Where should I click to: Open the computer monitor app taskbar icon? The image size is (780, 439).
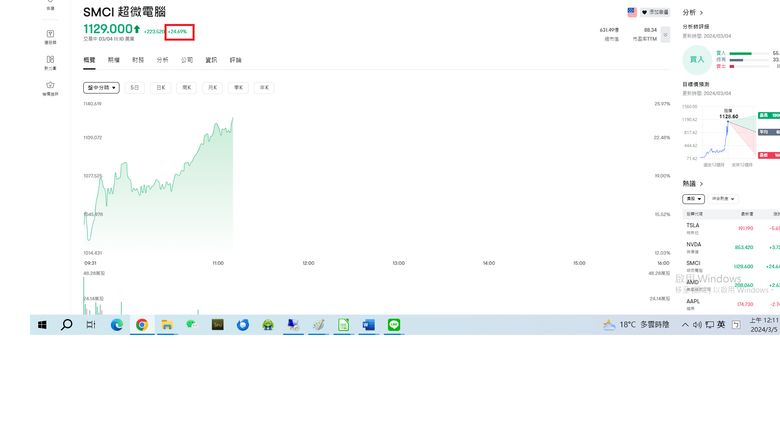tap(293, 325)
